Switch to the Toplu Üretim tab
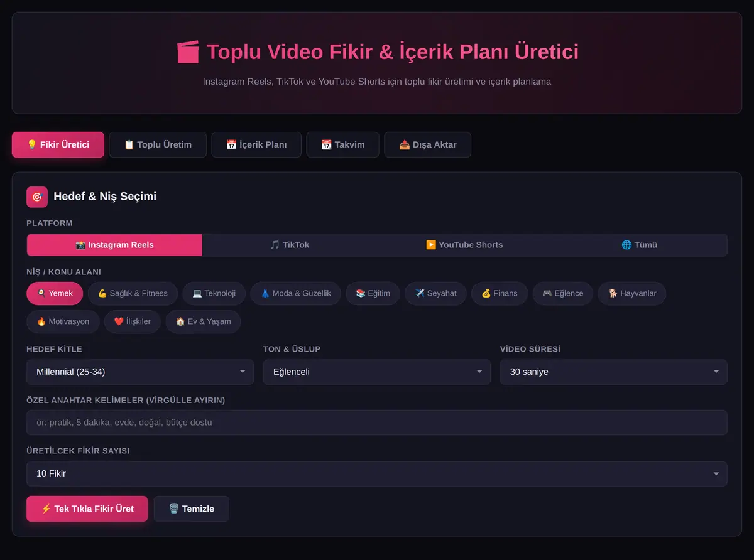Viewport: 754px width, 560px height. tap(158, 144)
